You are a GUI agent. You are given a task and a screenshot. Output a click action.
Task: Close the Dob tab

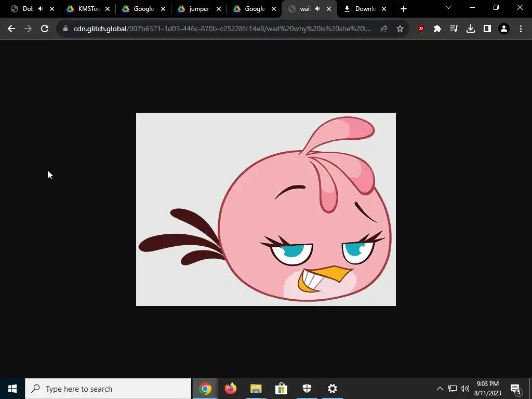52,9
